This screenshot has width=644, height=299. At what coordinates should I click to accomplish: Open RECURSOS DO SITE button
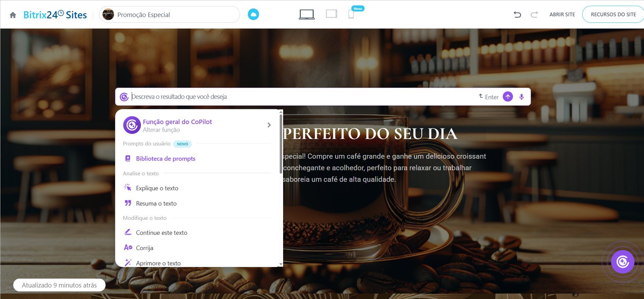(613, 15)
